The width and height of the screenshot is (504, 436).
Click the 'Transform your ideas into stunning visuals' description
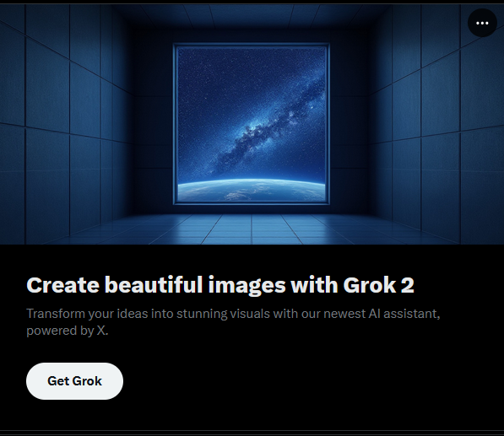[x=233, y=321]
